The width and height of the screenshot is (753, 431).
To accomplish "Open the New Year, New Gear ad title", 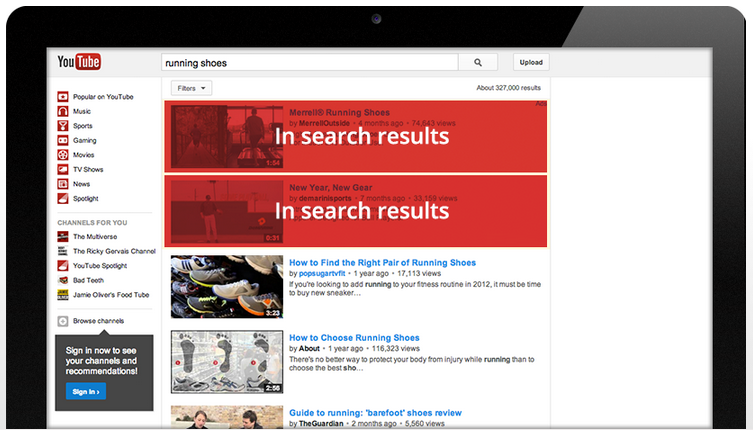I will pos(330,187).
